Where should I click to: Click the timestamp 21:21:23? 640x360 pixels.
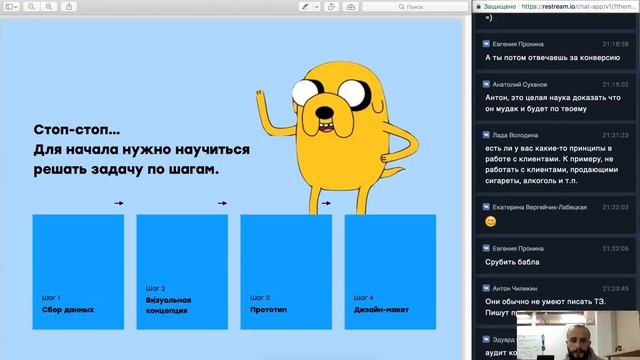[616, 135]
